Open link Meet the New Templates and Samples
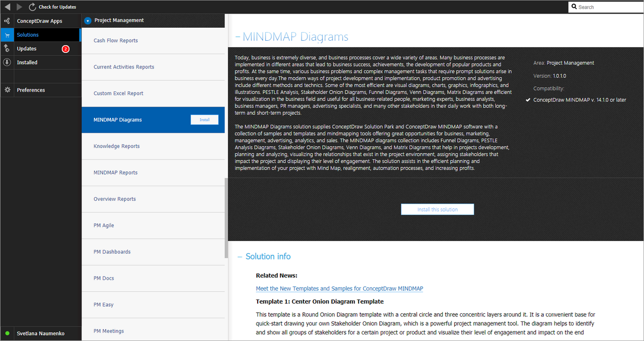The height and width of the screenshot is (341, 644). tap(340, 289)
